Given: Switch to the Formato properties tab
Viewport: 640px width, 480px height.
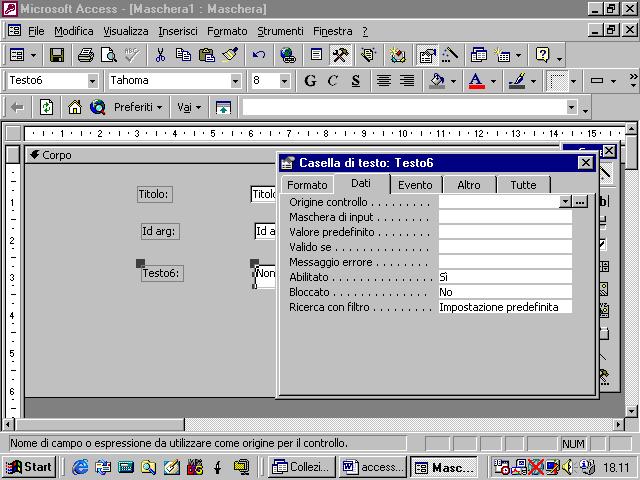Looking at the screenshot, I should pyautogui.click(x=307, y=185).
